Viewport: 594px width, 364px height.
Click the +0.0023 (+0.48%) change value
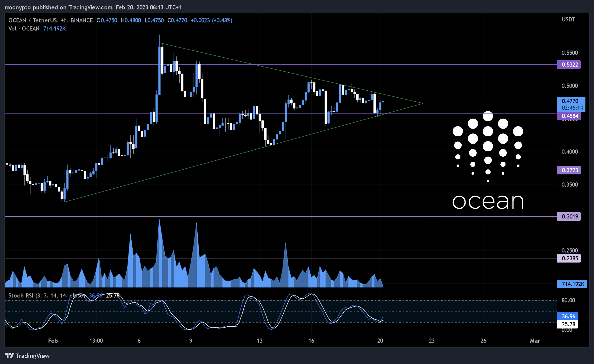[x=211, y=20]
